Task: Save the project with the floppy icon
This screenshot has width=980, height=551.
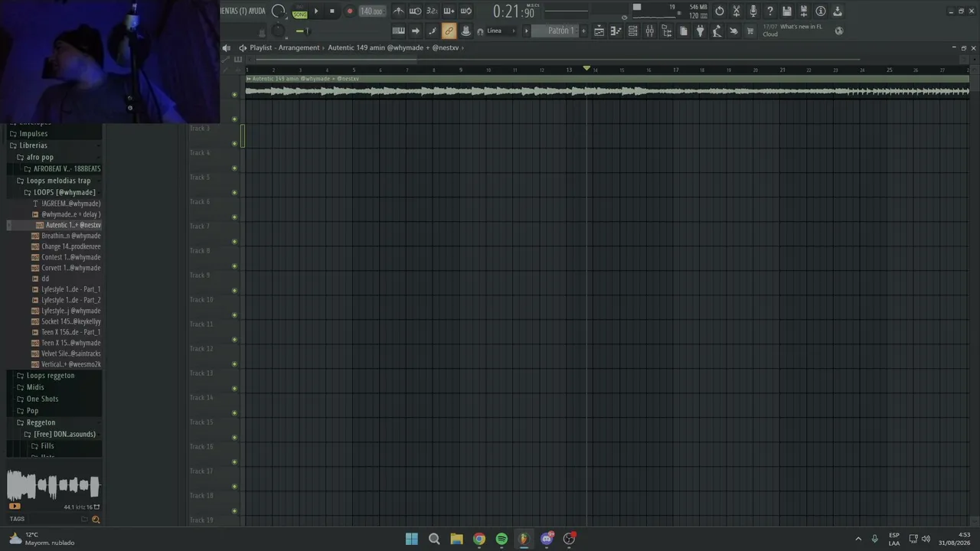Action: [787, 11]
